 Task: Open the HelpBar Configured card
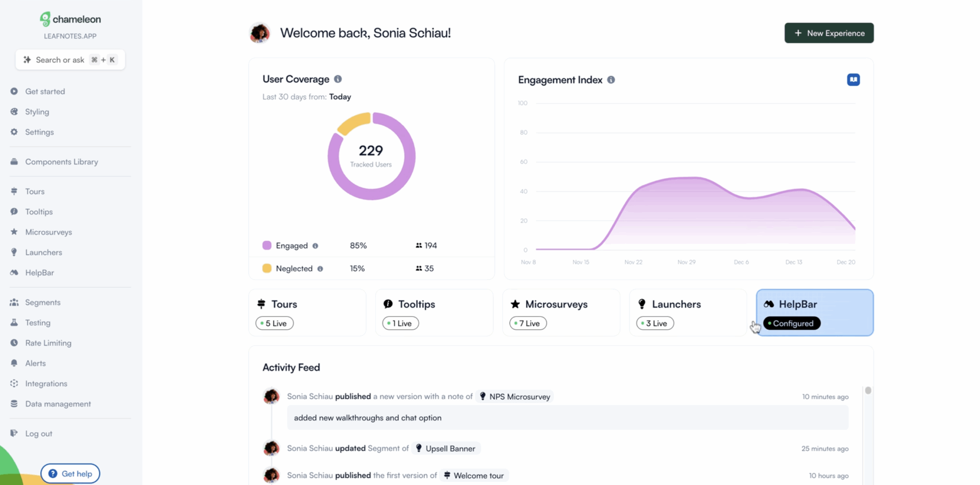tap(815, 312)
